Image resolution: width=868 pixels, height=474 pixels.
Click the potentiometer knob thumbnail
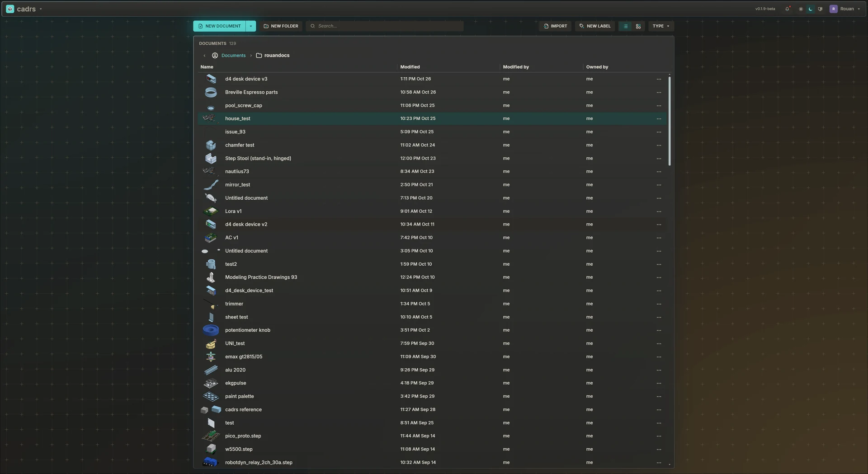point(211,330)
